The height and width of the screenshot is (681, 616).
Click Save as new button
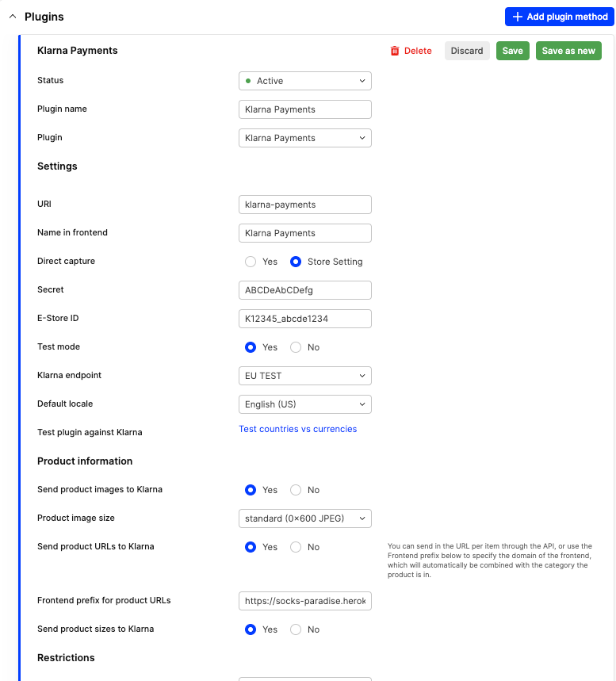pyautogui.click(x=568, y=51)
